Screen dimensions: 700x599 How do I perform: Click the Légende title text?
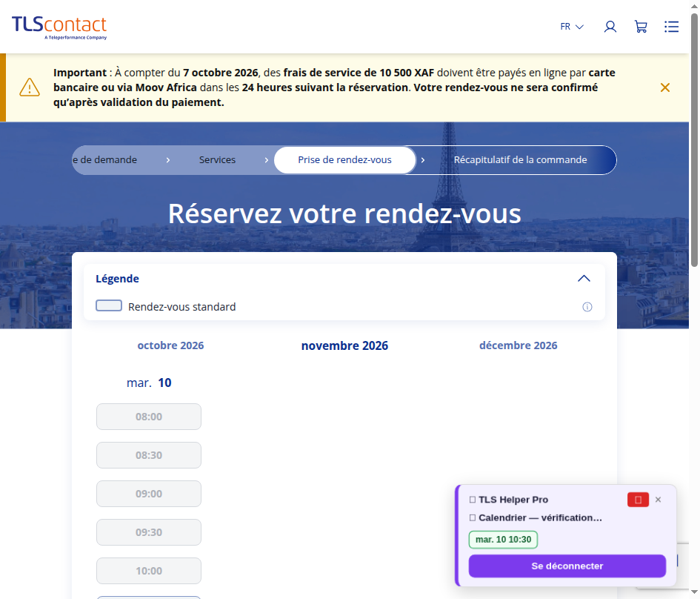tap(117, 279)
